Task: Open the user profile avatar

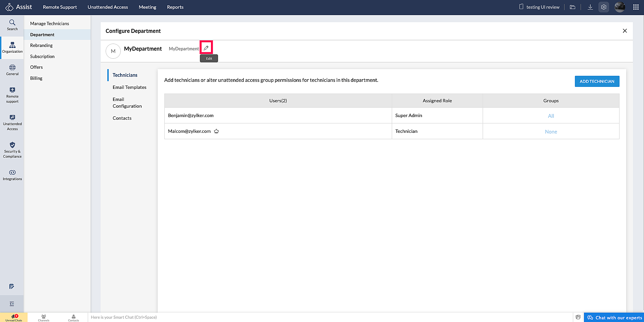Action: click(620, 7)
